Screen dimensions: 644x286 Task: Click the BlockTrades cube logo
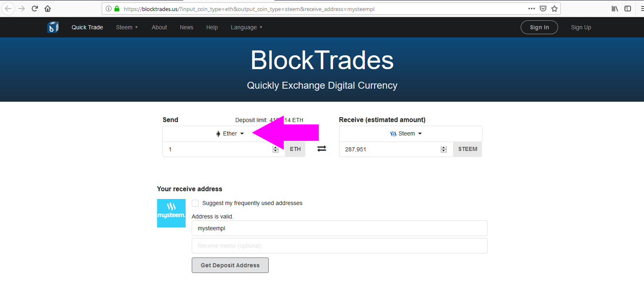click(x=53, y=27)
